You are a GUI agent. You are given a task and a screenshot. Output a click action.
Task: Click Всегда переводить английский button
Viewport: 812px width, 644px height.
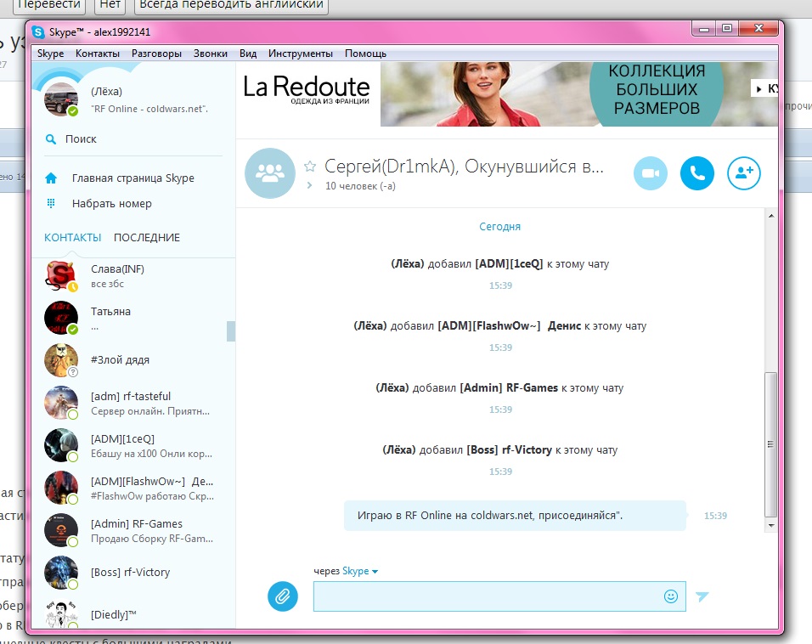[232, 5]
